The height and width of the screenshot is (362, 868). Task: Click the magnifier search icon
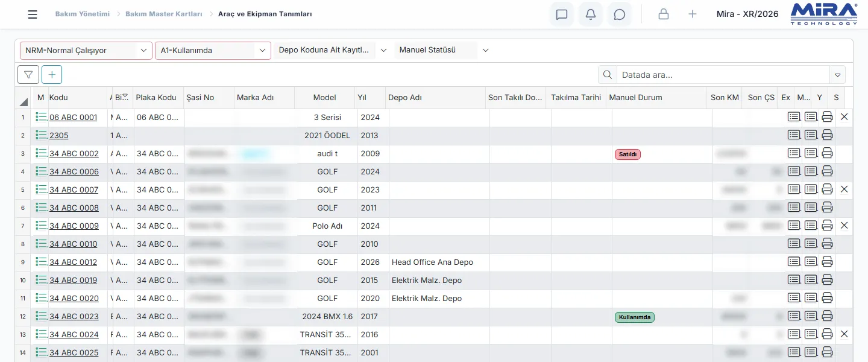pyautogui.click(x=607, y=75)
